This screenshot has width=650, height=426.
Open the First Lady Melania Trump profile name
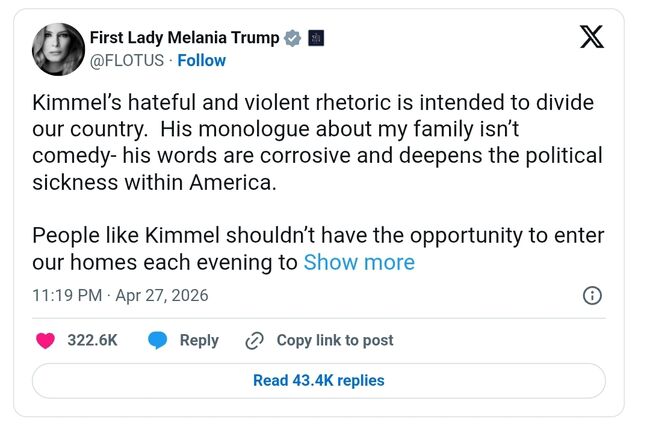pos(184,38)
